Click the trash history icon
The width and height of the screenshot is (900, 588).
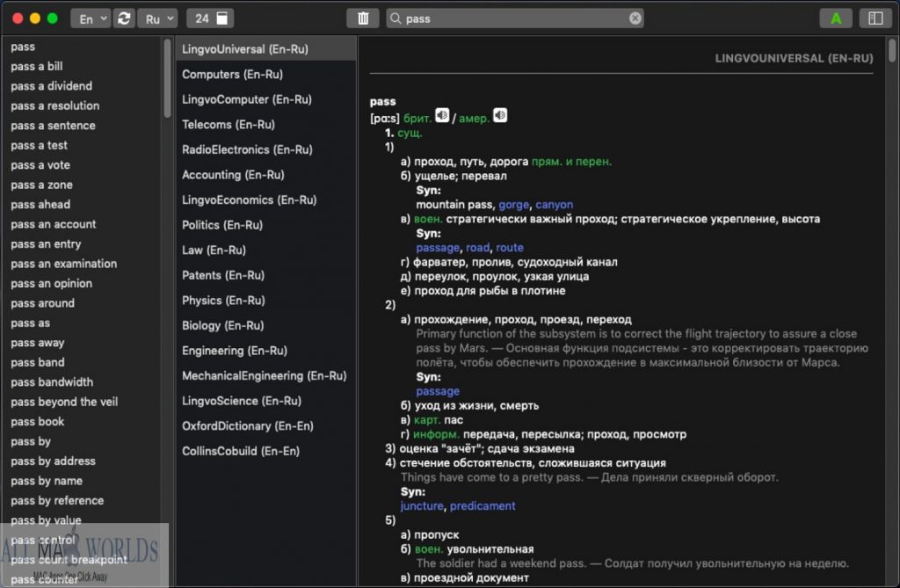click(363, 18)
